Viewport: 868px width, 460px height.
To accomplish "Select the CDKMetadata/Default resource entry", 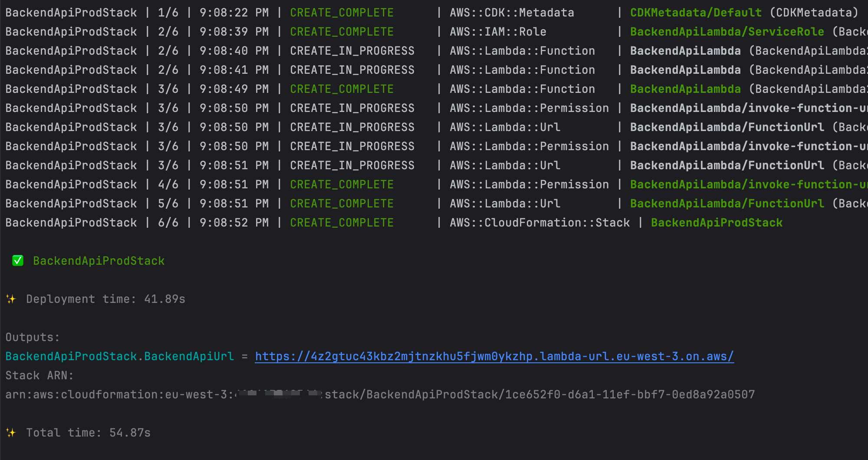I will [x=696, y=13].
